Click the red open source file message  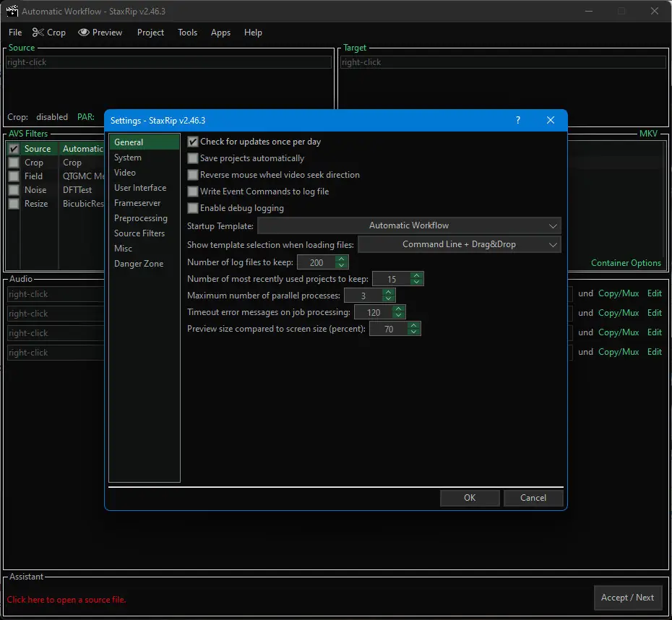point(66,600)
